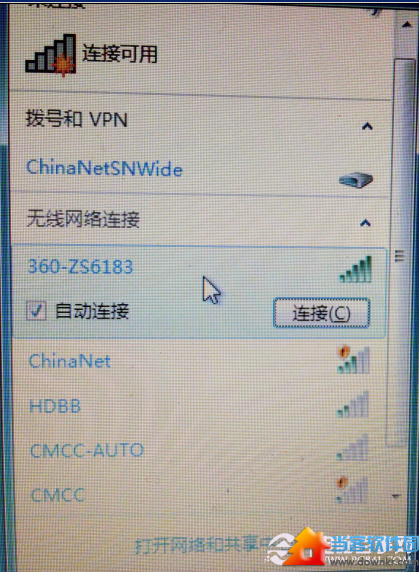Click the scrollbar down arrow

point(396,496)
